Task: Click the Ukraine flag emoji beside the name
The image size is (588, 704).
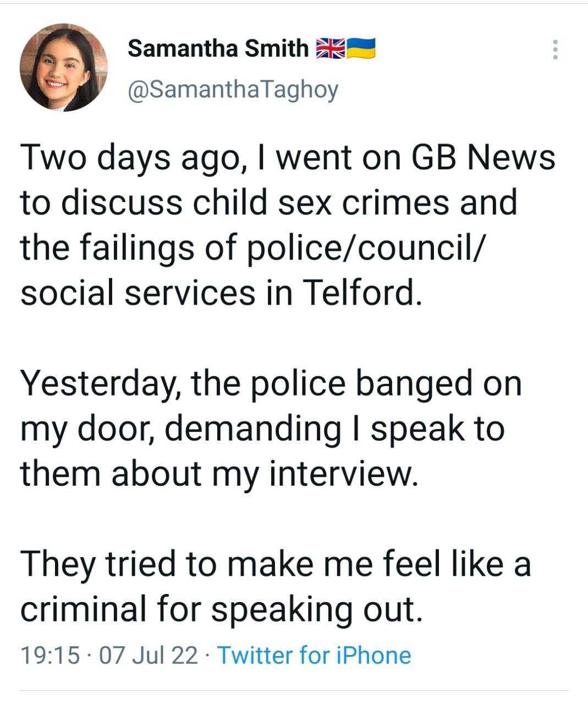Action: coord(361,49)
